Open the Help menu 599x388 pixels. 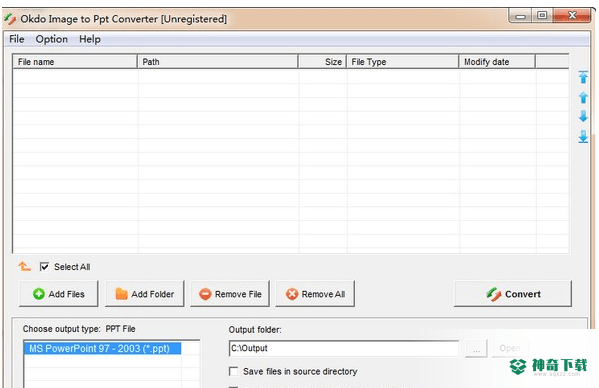pos(90,39)
